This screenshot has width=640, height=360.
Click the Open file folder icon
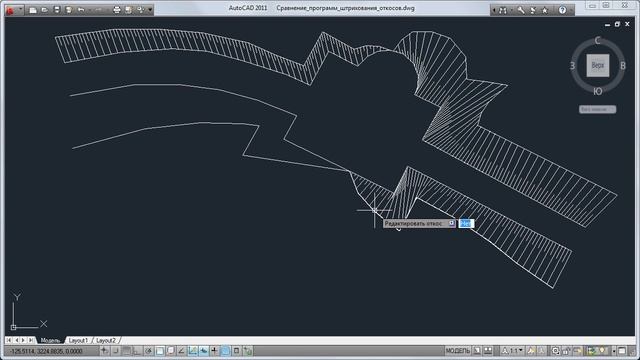click(44, 10)
